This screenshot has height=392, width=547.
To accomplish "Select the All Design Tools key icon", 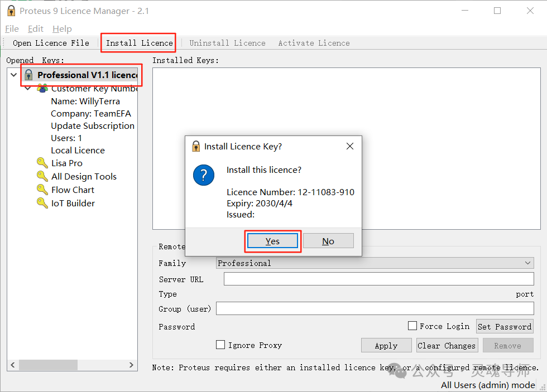I will point(42,176).
